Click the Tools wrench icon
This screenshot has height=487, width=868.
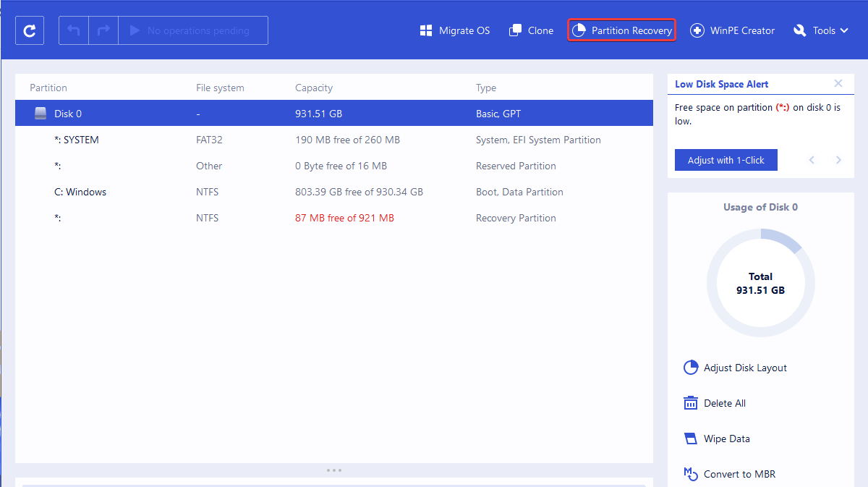[799, 30]
